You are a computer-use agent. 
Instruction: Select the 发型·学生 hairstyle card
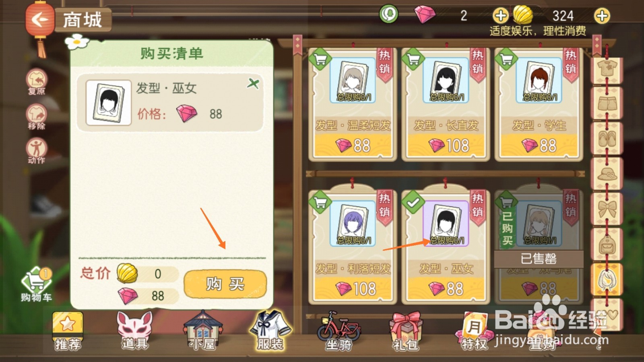coord(539,104)
